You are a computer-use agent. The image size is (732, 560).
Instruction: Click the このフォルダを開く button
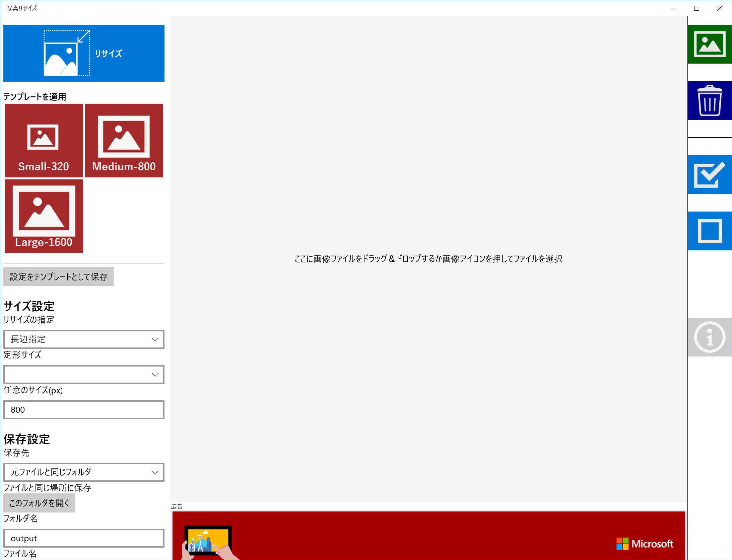[39, 503]
